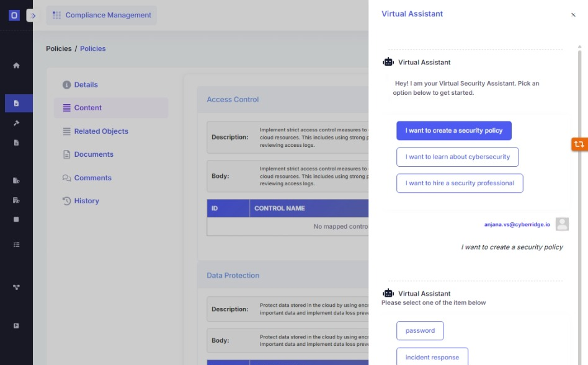Choose 'I want to hire a security professional'
588x365 pixels.
[x=460, y=183]
